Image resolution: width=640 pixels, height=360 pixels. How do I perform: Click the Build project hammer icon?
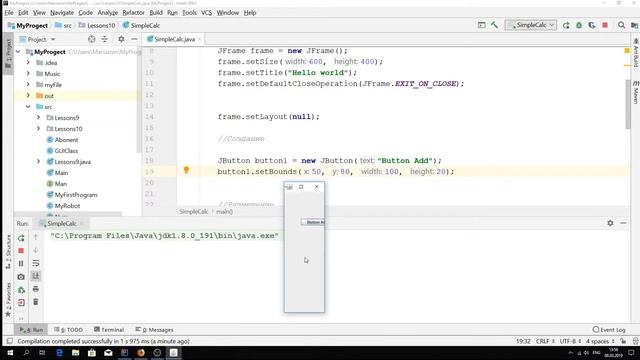tap(494, 25)
